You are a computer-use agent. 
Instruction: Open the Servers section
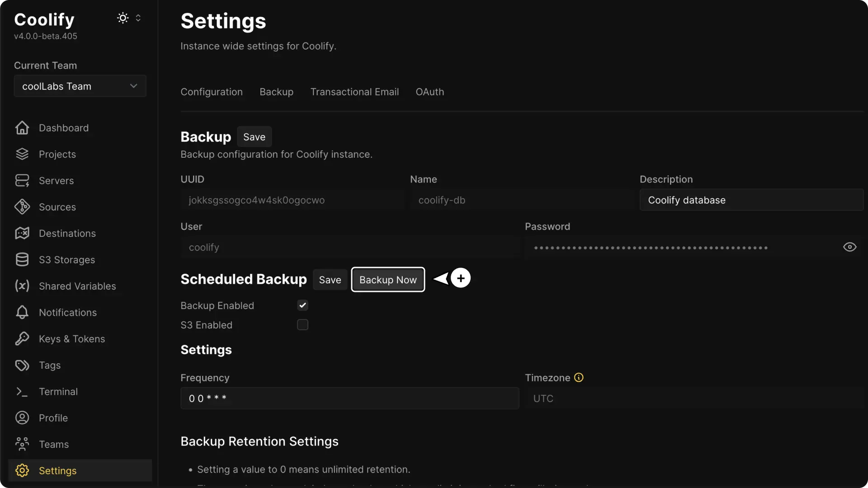click(57, 181)
